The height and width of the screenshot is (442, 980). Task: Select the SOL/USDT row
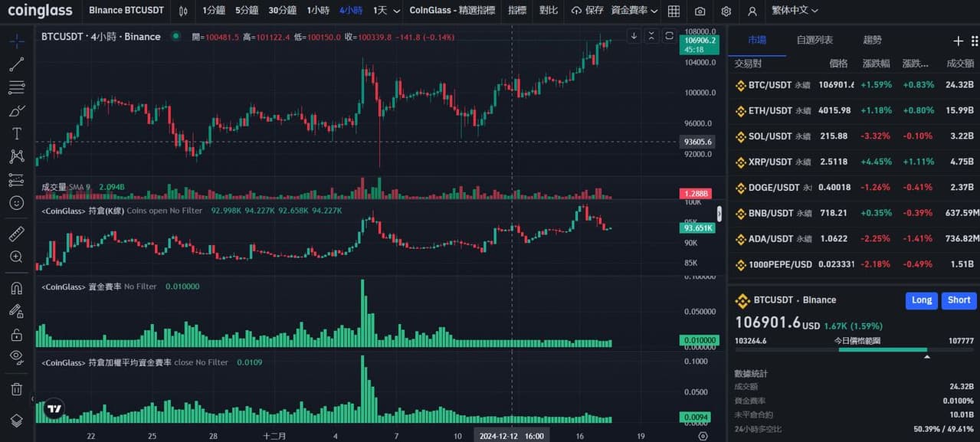[854, 136]
